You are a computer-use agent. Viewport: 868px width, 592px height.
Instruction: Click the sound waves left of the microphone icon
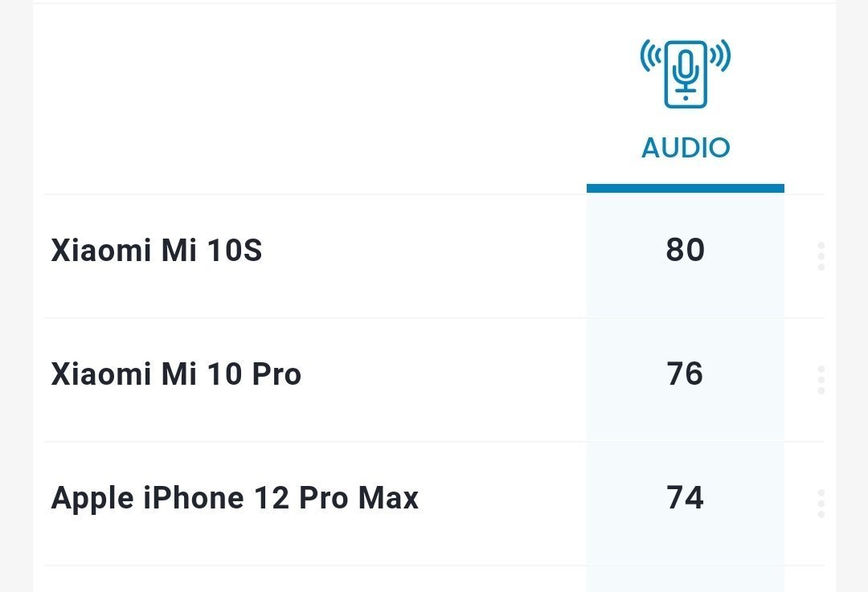click(651, 55)
